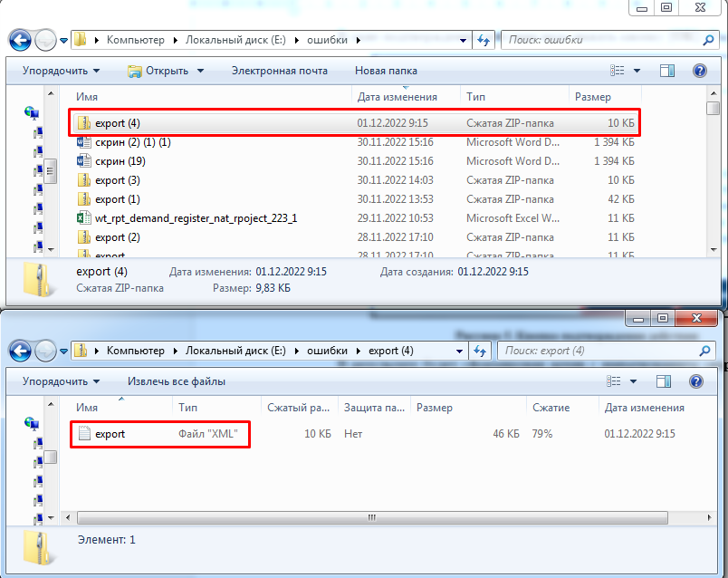Toggle the preview pane icon in the export (4) window
This screenshot has width=728, height=578.
pyautogui.click(x=667, y=381)
